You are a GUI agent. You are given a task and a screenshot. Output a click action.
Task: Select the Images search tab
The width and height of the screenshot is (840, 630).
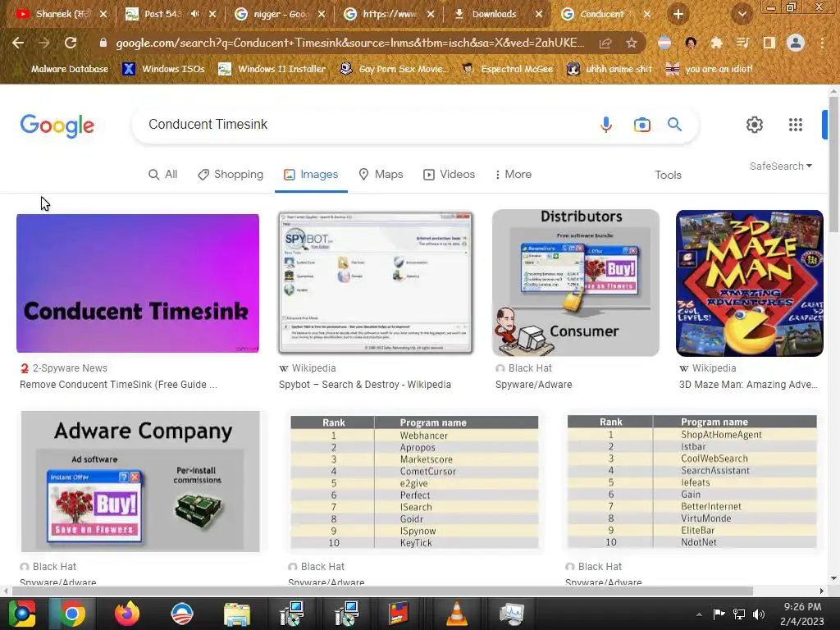311,174
